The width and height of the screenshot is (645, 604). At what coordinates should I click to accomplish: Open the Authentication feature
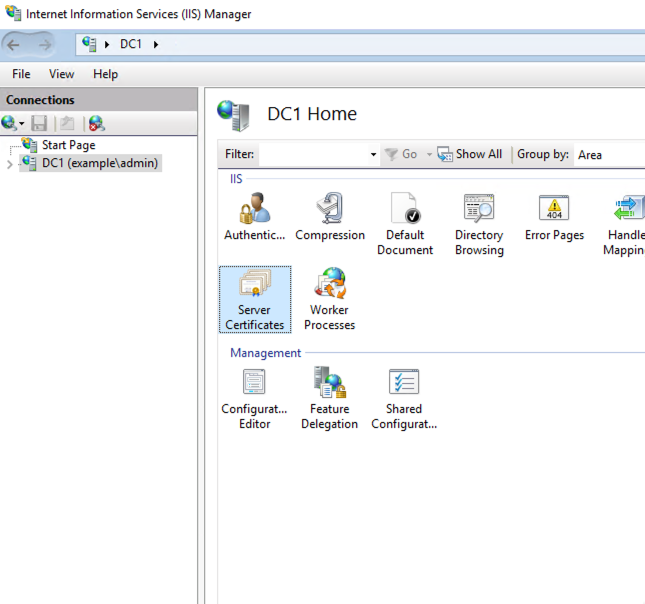pyautogui.click(x=255, y=217)
